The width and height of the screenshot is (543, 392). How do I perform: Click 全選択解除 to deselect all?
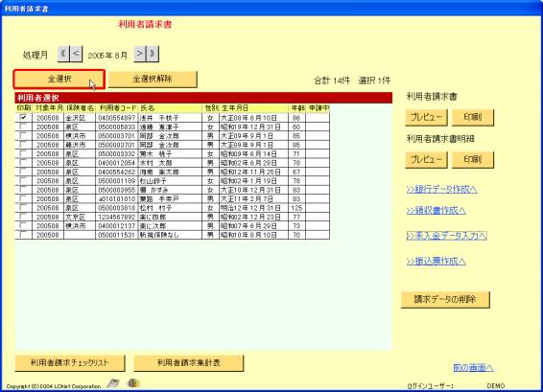[x=153, y=80]
